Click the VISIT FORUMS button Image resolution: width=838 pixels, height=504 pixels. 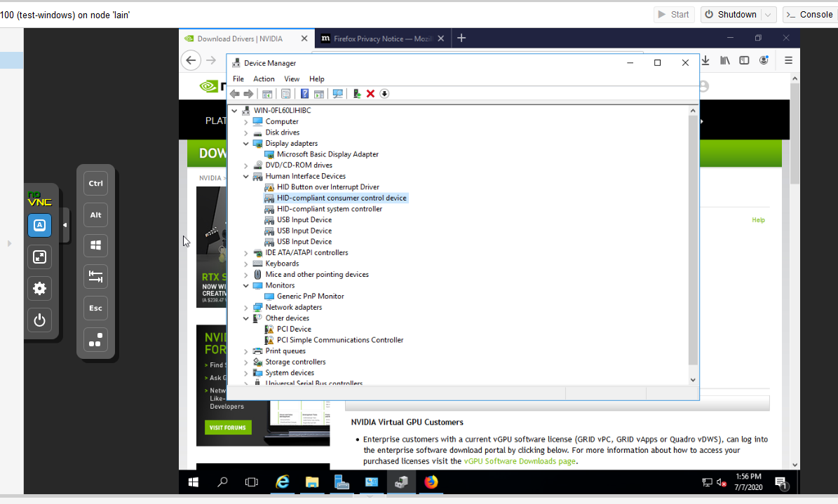(x=228, y=428)
